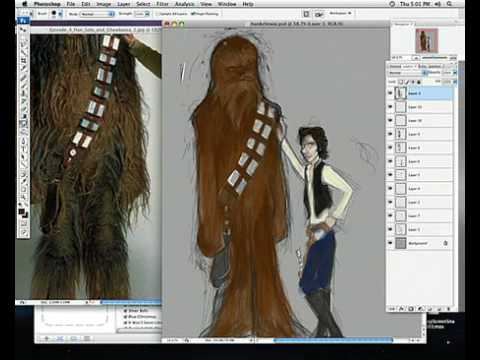
Task: Open the brush preset picker dropdown
Action: 60,14
